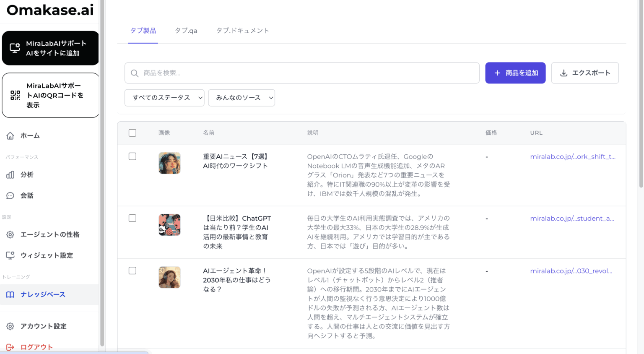Open the すべてのステータス dropdown

[x=164, y=98]
